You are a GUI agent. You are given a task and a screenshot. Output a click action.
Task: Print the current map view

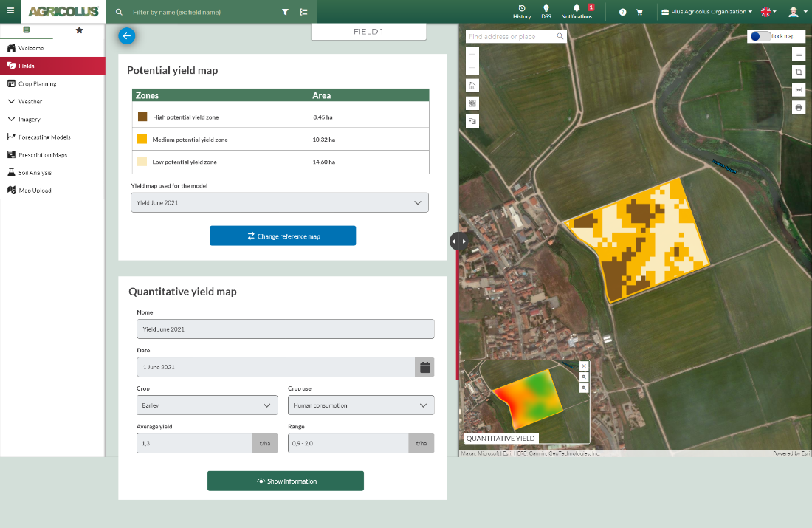point(799,107)
